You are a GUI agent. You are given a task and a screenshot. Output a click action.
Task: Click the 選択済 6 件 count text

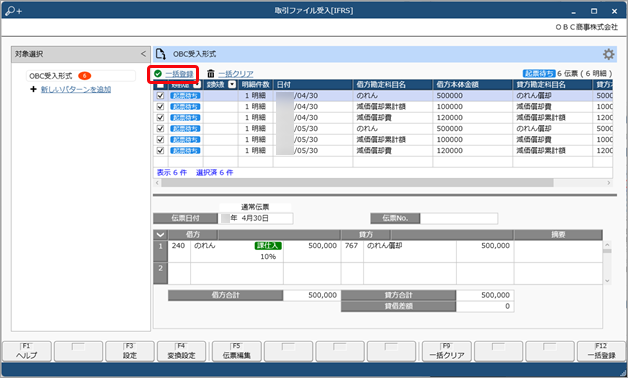tap(215, 173)
